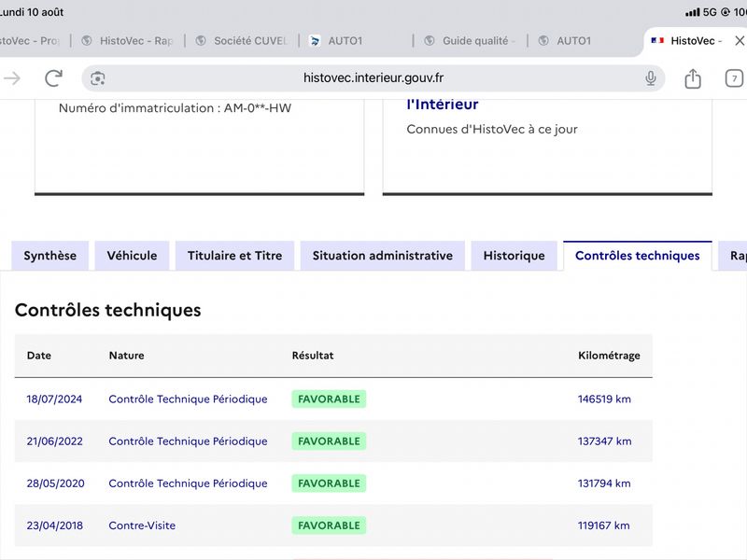Click the 119167 km mileage value
Viewport: 747px width, 560px height.
tap(603, 525)
